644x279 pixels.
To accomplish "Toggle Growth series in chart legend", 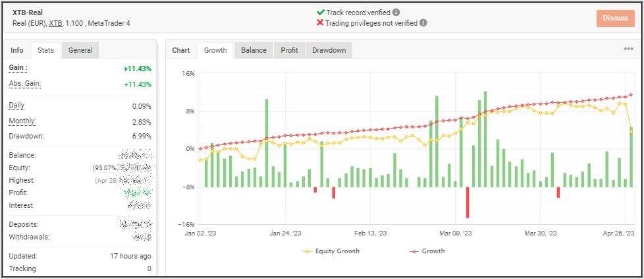I will [427, 251].
